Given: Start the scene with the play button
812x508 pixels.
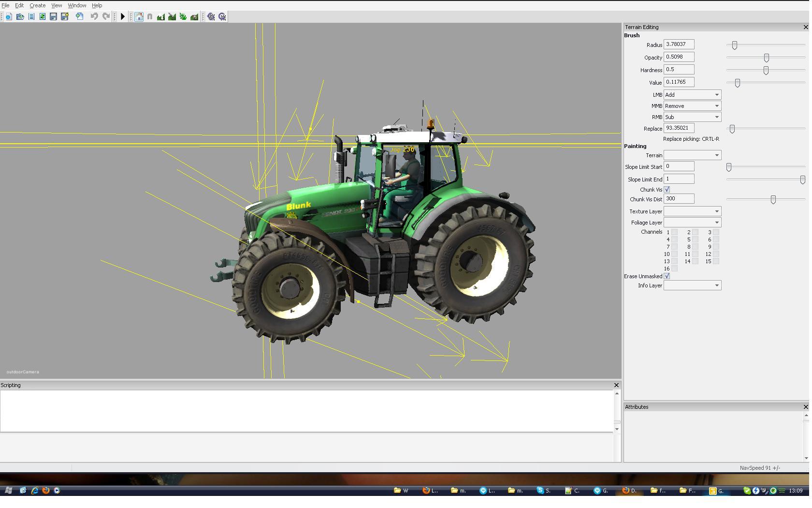Looking at the screenshot, I should [x=123, y=16].
